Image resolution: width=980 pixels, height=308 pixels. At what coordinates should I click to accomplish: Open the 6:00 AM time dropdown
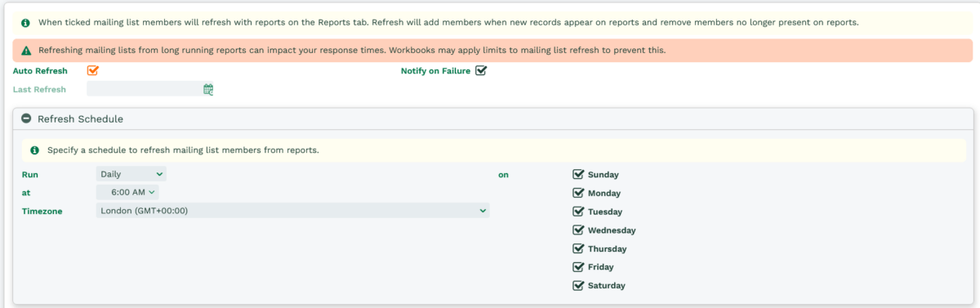click(x=127, y=192)
